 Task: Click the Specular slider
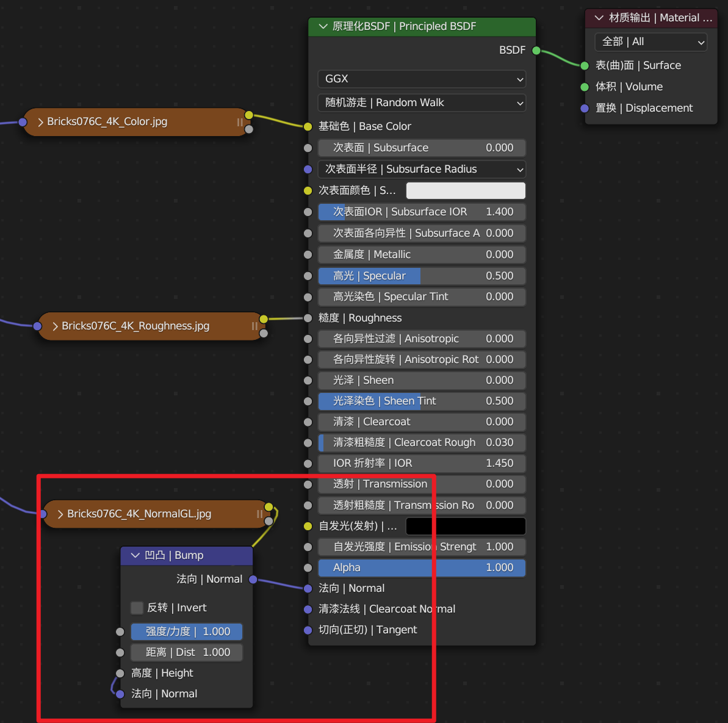pos(422,276)
